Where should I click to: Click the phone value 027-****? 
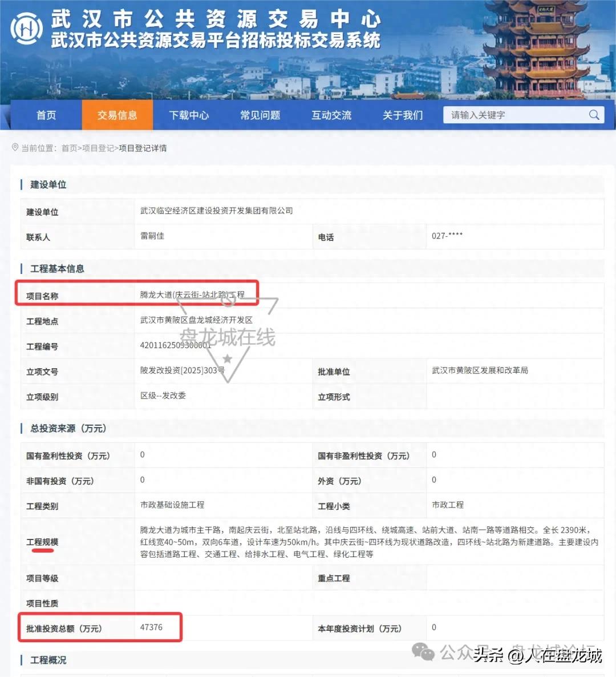pos(447,236)
